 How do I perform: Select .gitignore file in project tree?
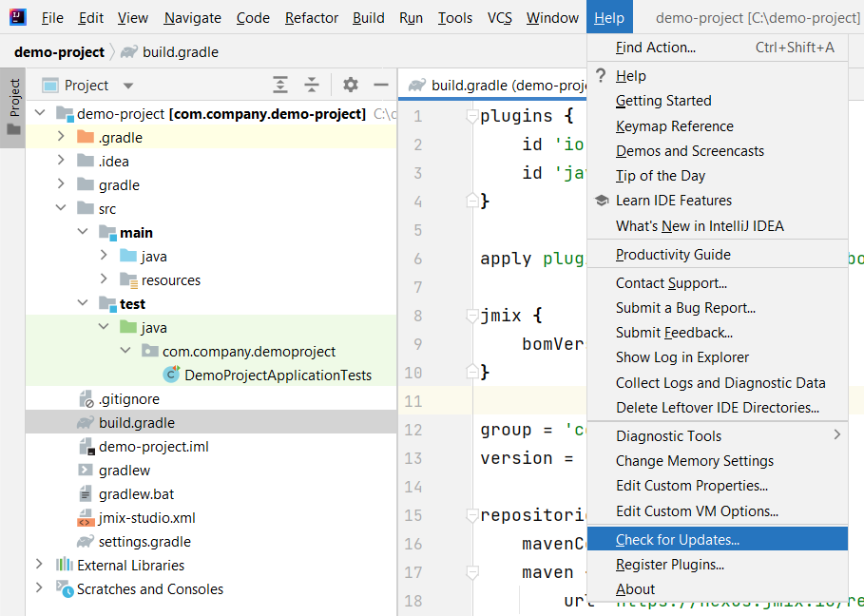point(128,399)
